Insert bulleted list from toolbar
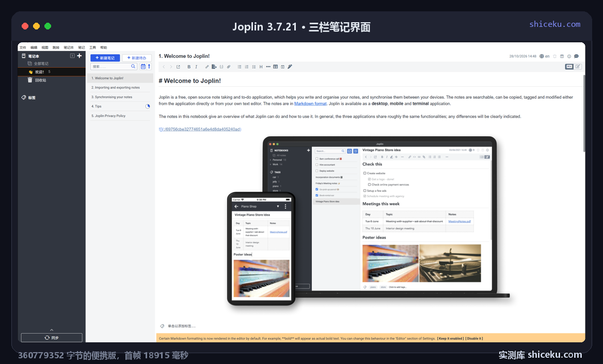The image size is (603, 364). point(240,67)
